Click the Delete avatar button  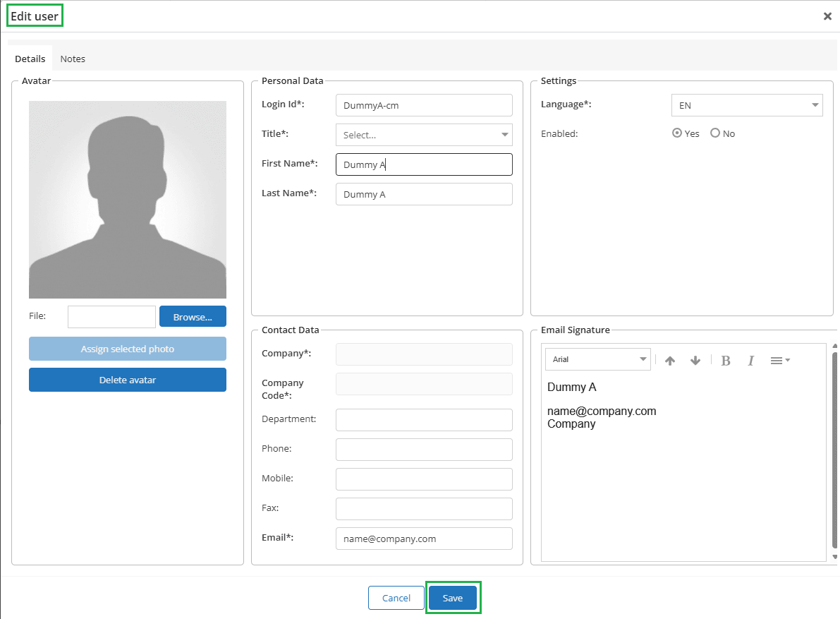tap(128, 380)
